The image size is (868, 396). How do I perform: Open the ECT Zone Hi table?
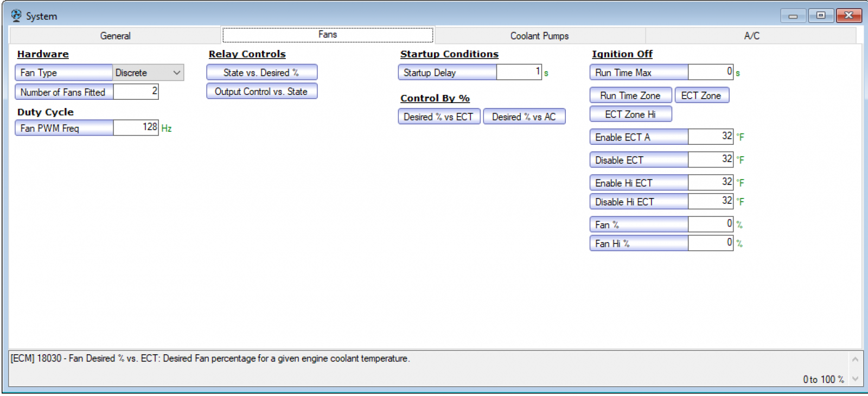tap(630, 114)
